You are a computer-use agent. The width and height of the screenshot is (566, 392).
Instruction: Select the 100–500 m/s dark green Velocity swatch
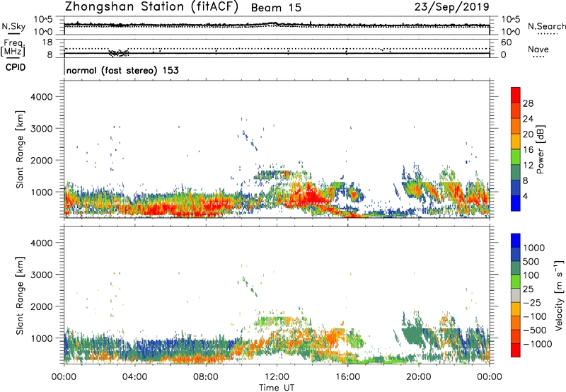tap(516, 268)
